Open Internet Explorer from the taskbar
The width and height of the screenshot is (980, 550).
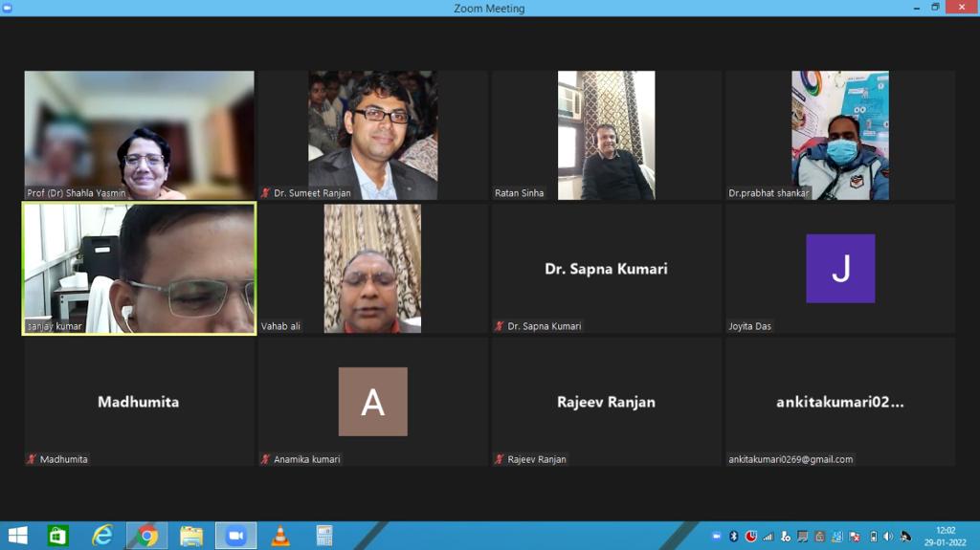pos(102,536)
